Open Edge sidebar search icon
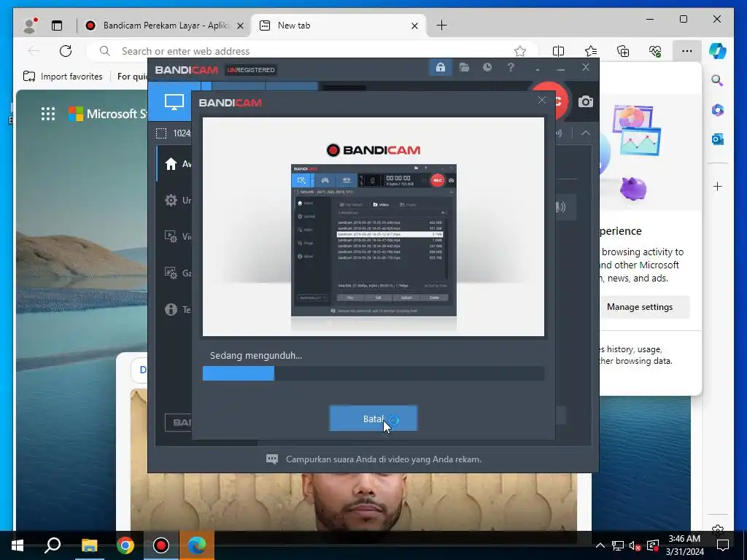This screenshot has height=560, width=747. click(x=717, y=80)
